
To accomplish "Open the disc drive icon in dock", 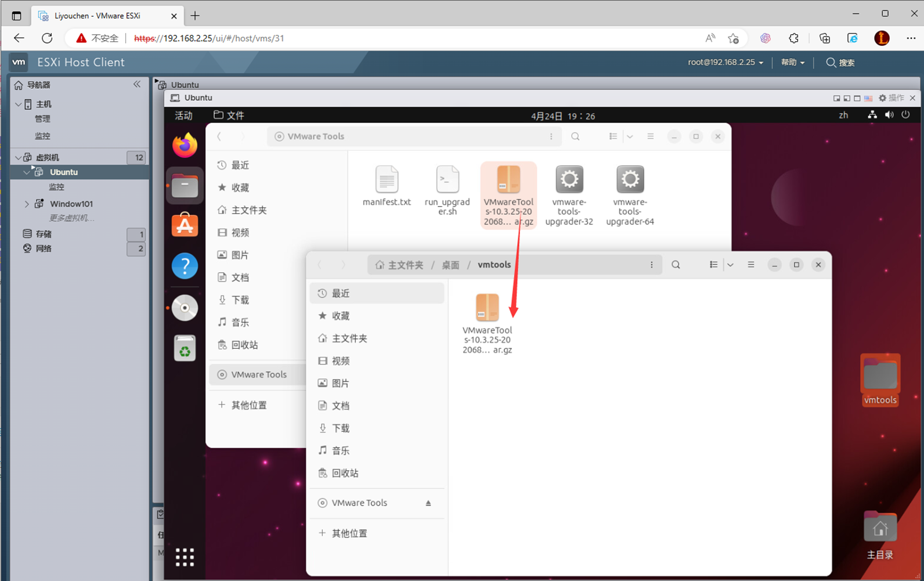I will 185,308.
